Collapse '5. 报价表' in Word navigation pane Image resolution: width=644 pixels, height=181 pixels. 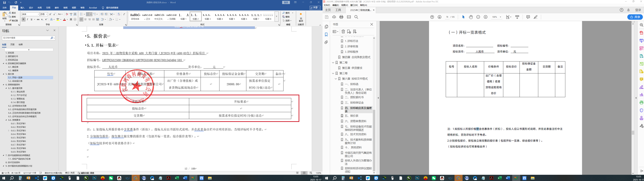[x=4, y=74]
